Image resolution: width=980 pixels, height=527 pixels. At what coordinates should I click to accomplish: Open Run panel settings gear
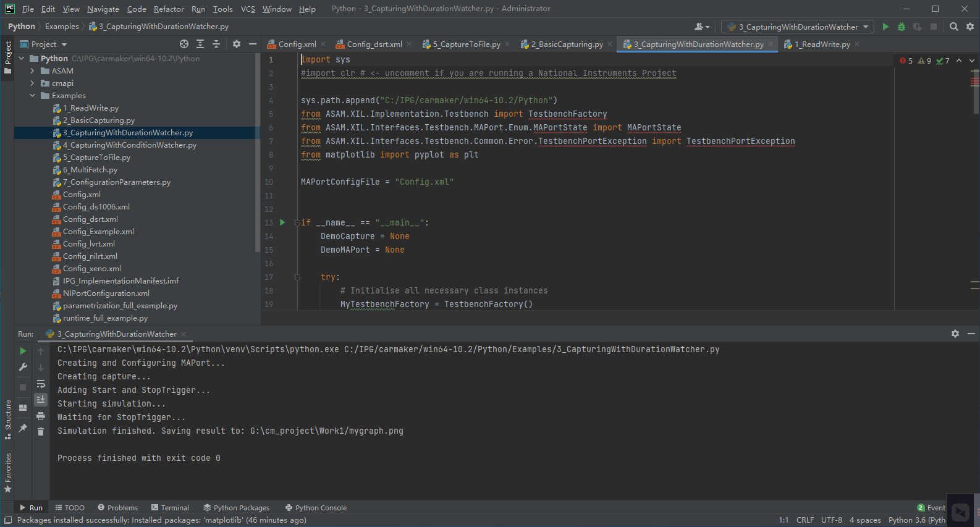[955, 334]
